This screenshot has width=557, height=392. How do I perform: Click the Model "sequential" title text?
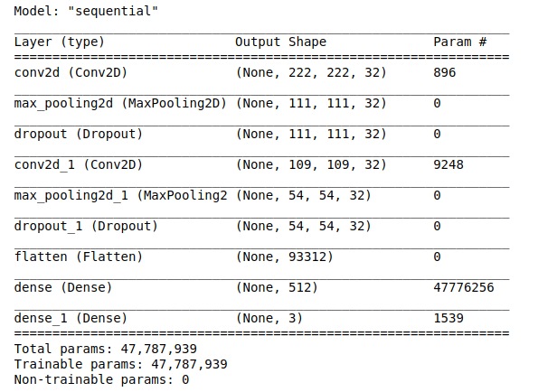pyautogui.click(x=86, y=11)
